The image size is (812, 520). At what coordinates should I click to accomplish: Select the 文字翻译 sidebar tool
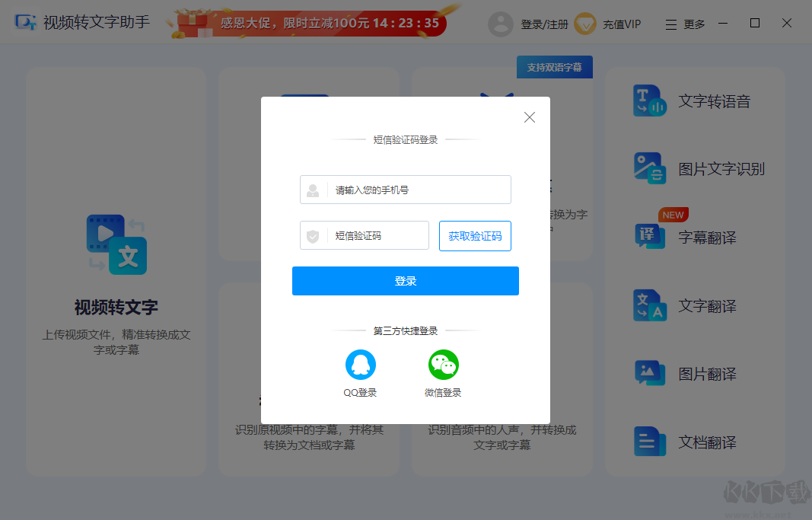[705, 305]
